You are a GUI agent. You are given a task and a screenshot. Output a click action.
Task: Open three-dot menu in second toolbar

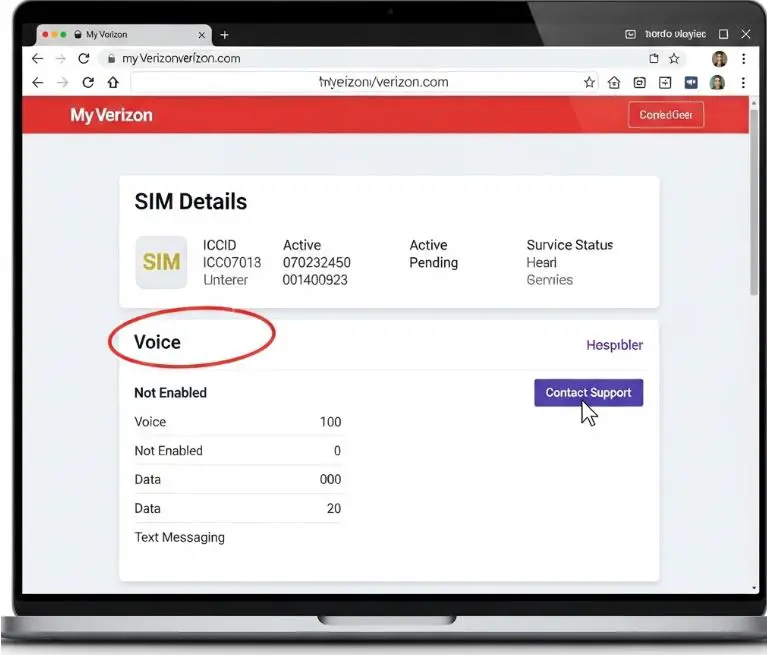743,82
